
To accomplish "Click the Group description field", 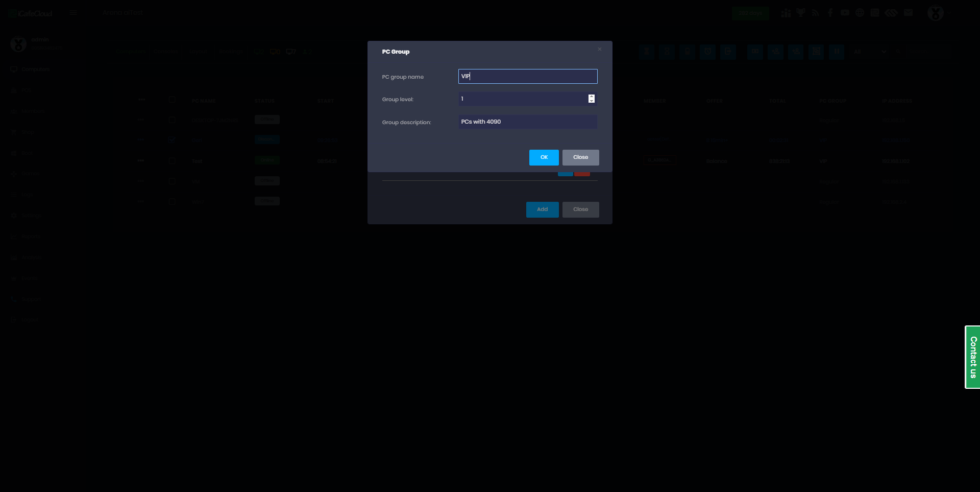I will point(528,122).
